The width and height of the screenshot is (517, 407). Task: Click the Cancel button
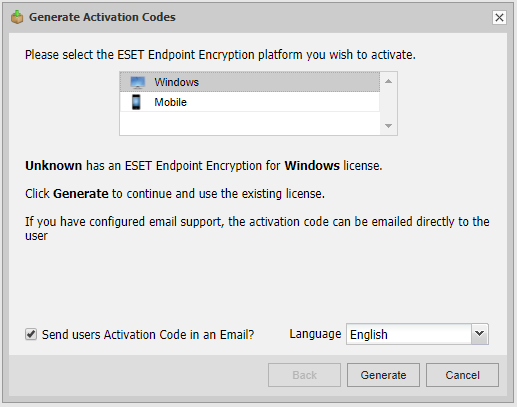point(462,375)
